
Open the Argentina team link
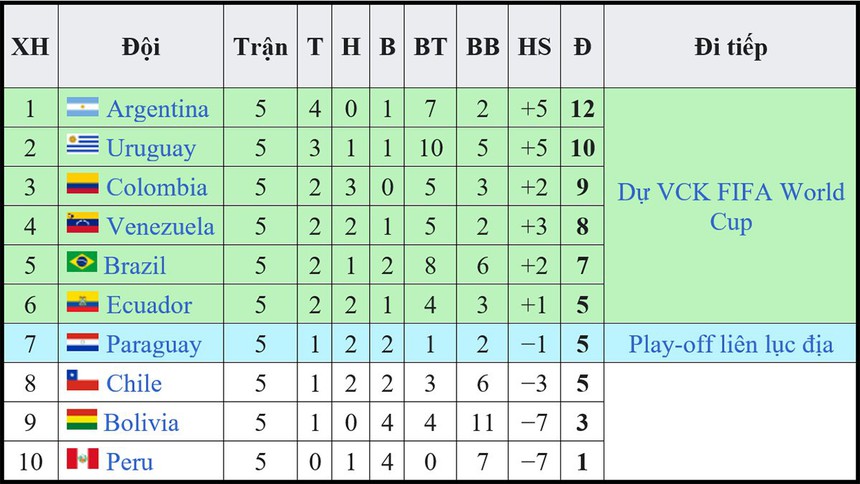(157, 109)
